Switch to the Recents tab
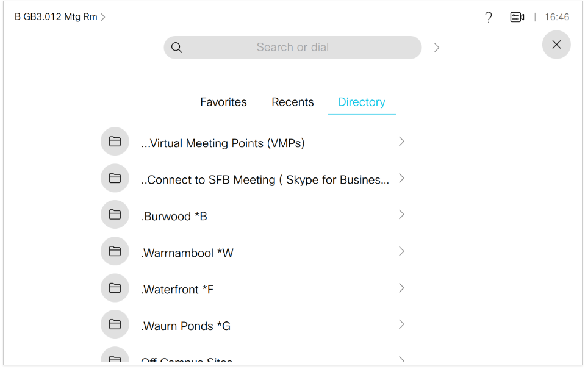This screenshot has width=588, height=369. pos(293,102)
